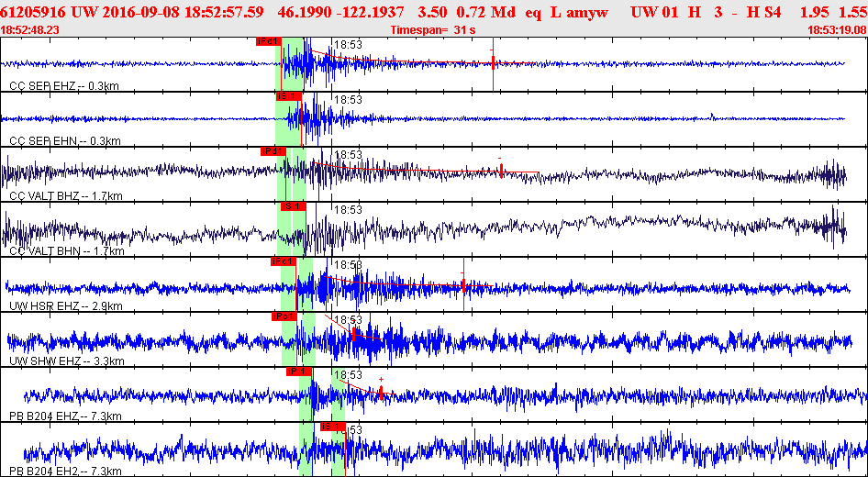868x477 pixels.
Task: Select the PB B204 EHZ channel label
Action: (65, 416)
